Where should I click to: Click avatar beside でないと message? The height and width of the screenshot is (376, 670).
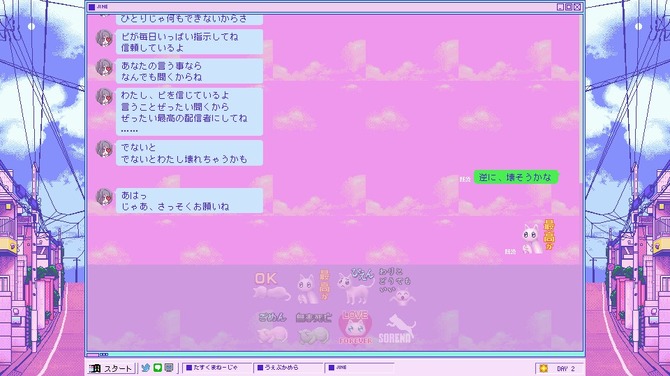coord(104,149)
